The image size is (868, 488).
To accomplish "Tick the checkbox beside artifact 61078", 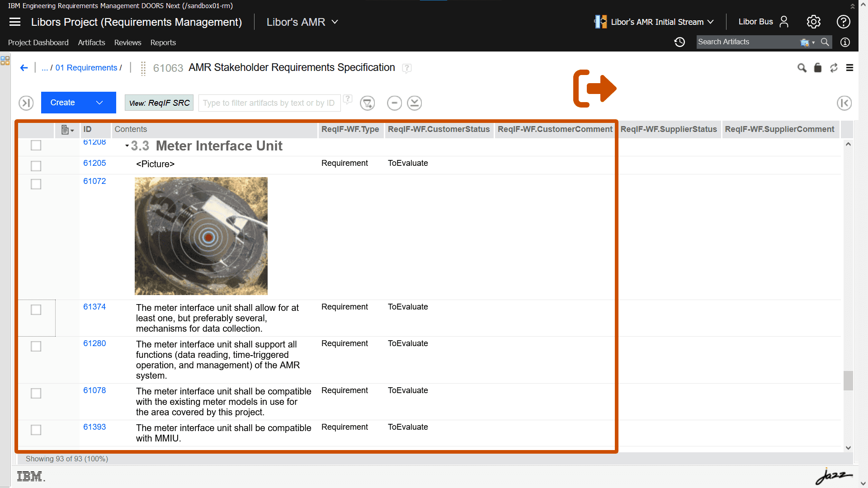I will click(36, 394).
